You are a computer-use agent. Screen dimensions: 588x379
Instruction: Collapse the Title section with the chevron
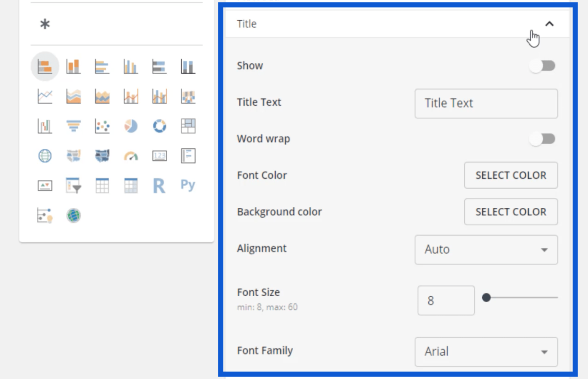[x=549, y=24]
